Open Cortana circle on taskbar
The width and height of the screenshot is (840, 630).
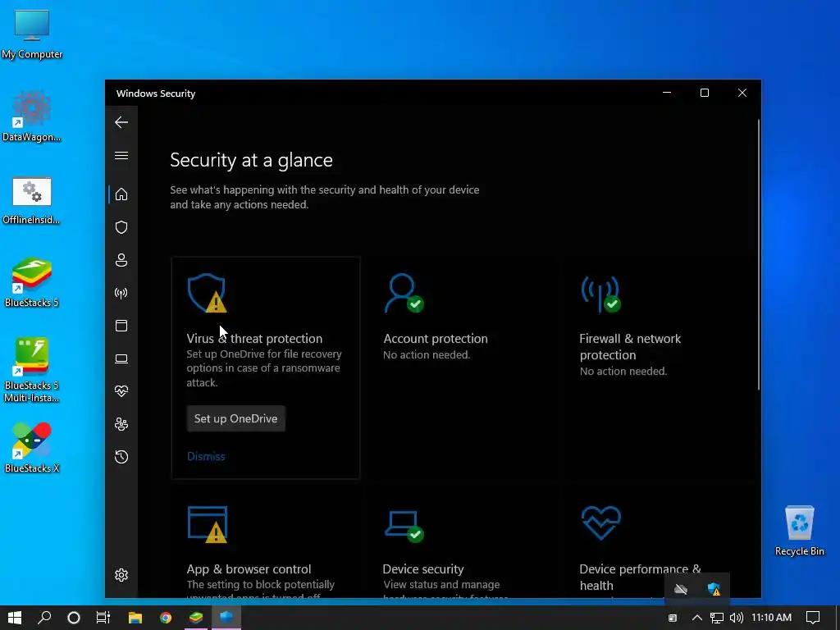coord(74,618)
